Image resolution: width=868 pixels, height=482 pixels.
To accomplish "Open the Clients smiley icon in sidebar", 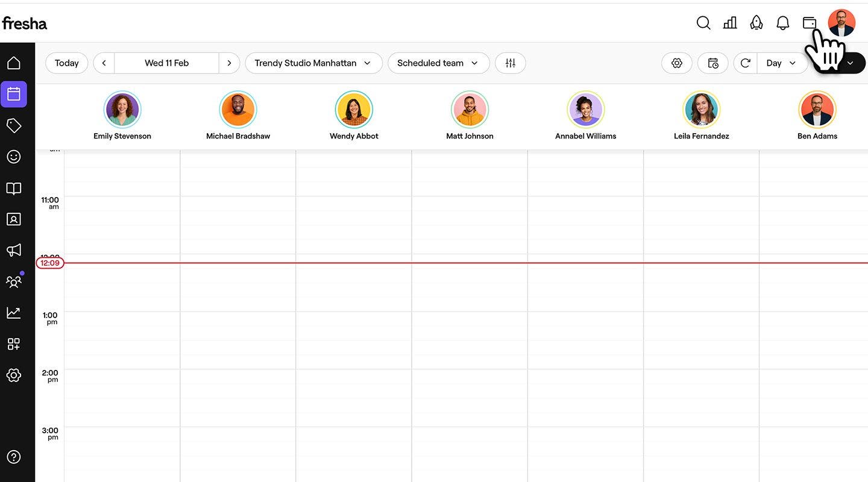I will click(13, 157).
